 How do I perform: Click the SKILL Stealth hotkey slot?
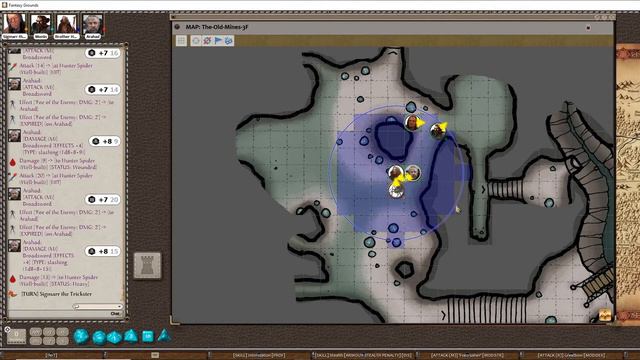point(364,356)
